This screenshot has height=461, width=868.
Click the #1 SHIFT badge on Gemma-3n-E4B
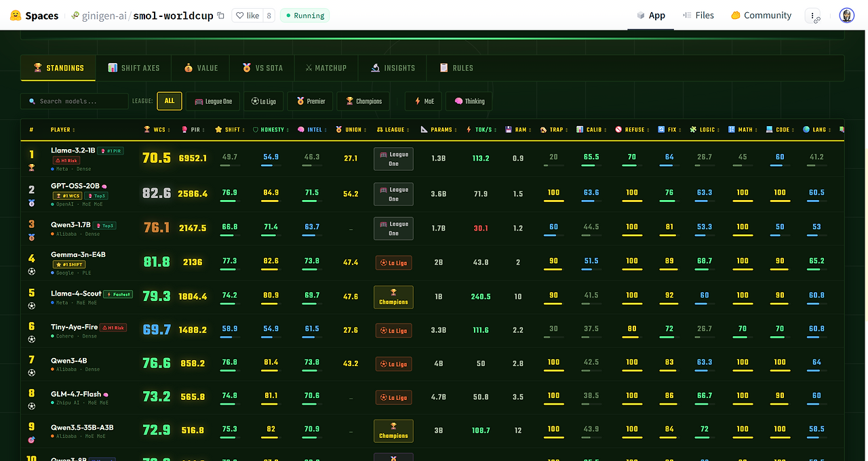tap(69, 264)
